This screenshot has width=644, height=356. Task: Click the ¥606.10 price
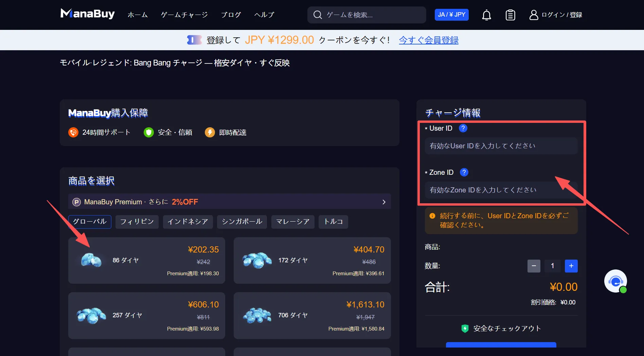(x=203, y=305)
